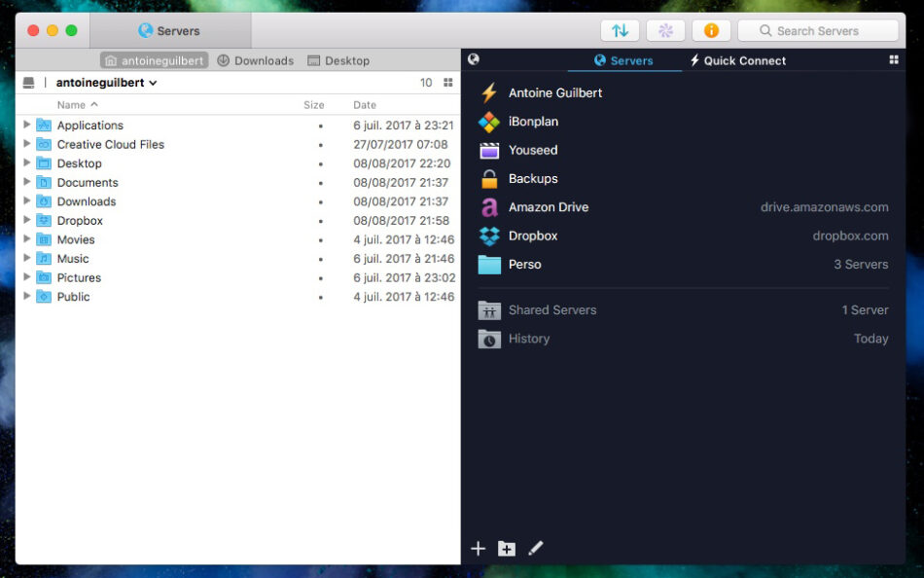Select Youseed server name
This screenshot has height=578, width=924.
(x=533, y=150)
